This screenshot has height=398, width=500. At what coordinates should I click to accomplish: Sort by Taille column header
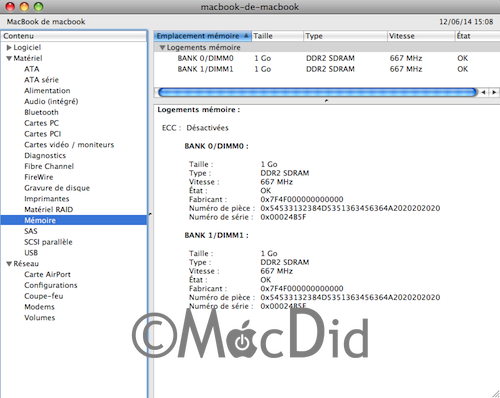point(277,36)
